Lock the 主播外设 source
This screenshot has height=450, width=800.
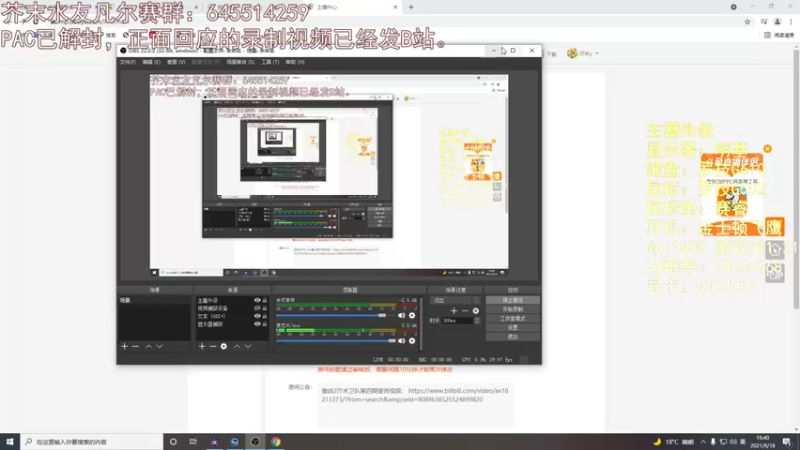(264, 301)
